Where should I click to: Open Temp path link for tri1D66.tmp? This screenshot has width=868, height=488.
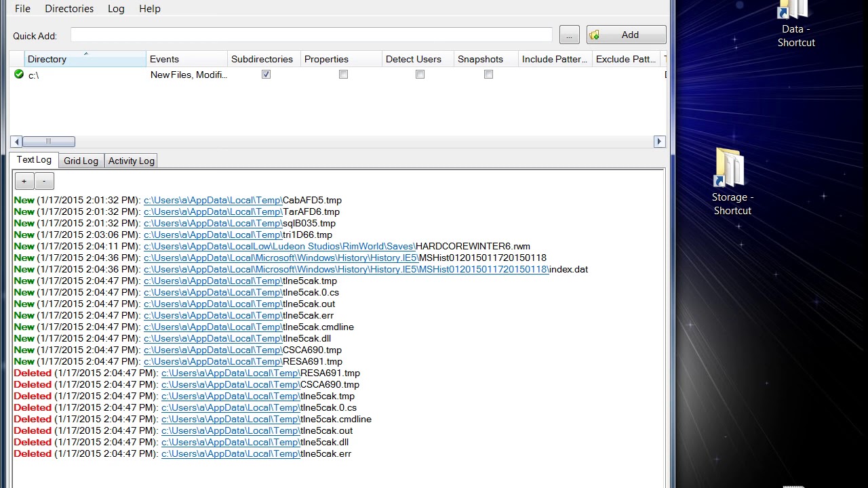tap(213, 235)
